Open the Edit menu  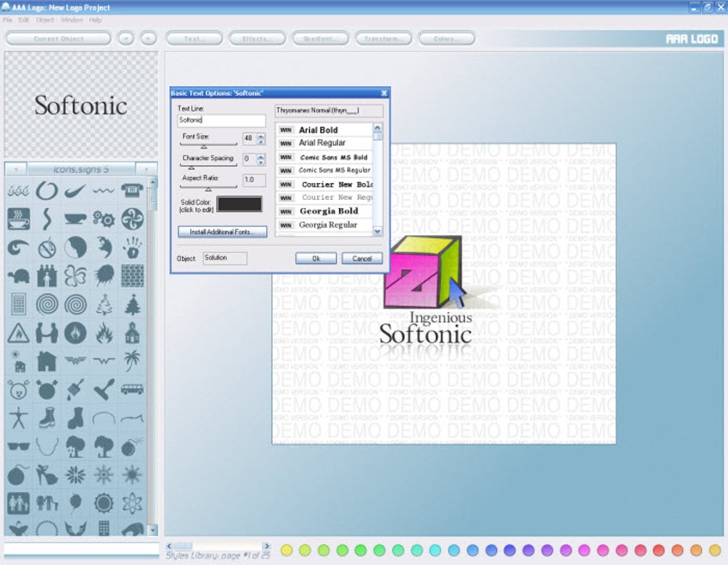24,20
